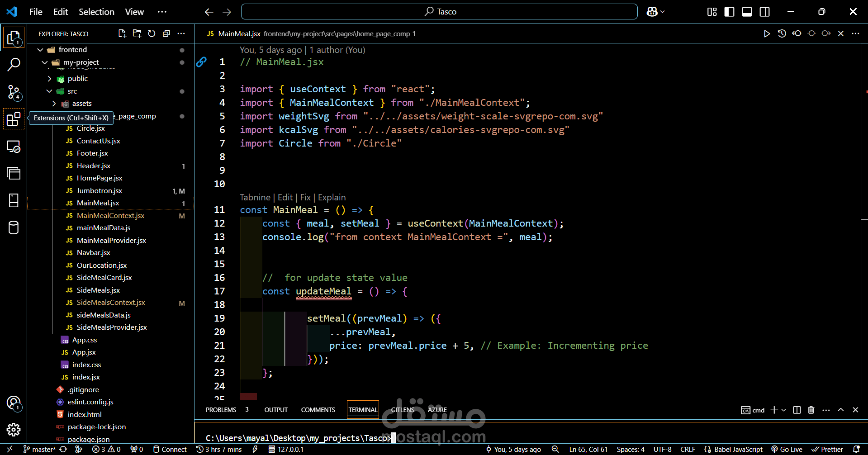Image resolution: width=868 pixels, height=455 pixels.
Task: Open the Remote Explorer activity bar icon
Action: point(14,146)
